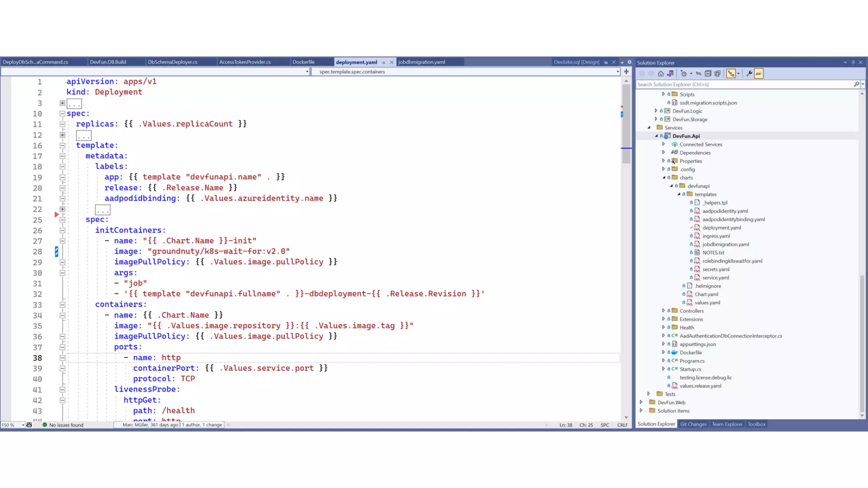
Task: Click the Pending Changes Filter clock icon
Action: (x=683, y=74)
